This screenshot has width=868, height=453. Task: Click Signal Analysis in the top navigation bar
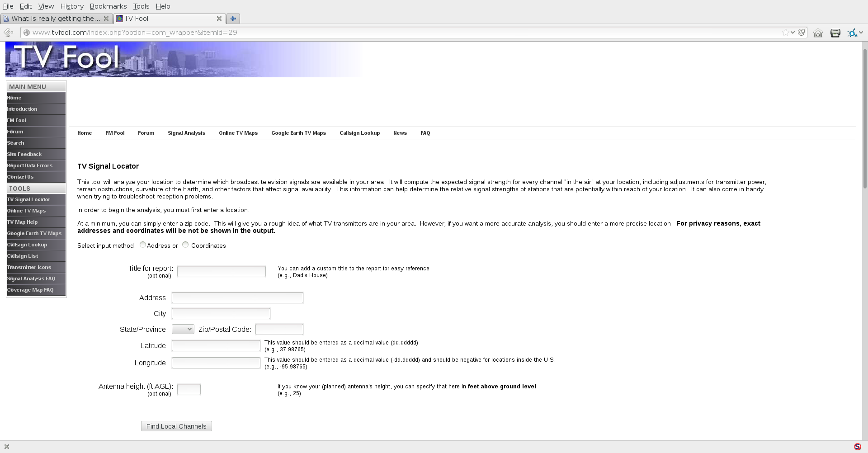tap(186, 133)
